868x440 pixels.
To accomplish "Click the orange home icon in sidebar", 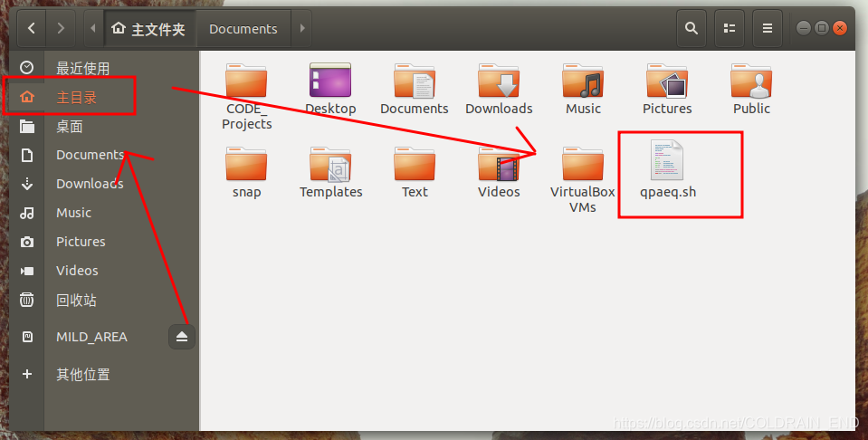I will (x=26, y=98).
